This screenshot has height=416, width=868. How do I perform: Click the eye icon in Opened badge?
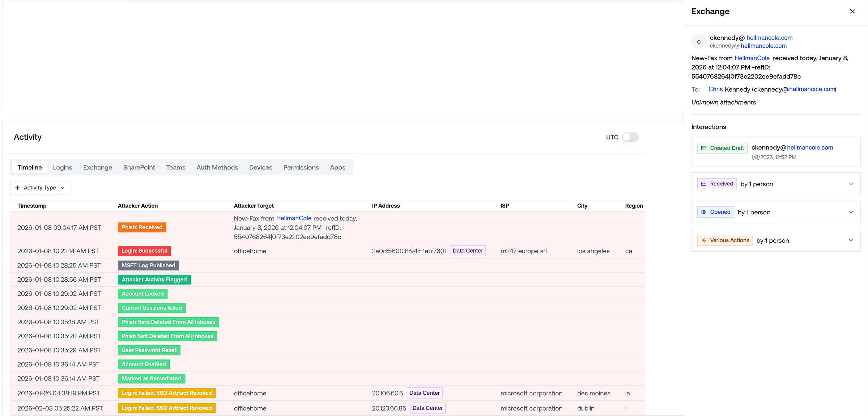pos(704,212)
